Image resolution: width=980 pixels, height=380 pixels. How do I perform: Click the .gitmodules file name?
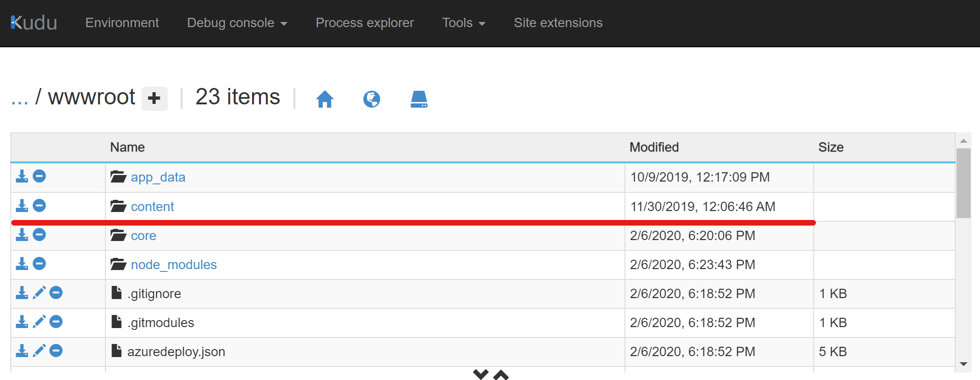[x=161, y=323]
